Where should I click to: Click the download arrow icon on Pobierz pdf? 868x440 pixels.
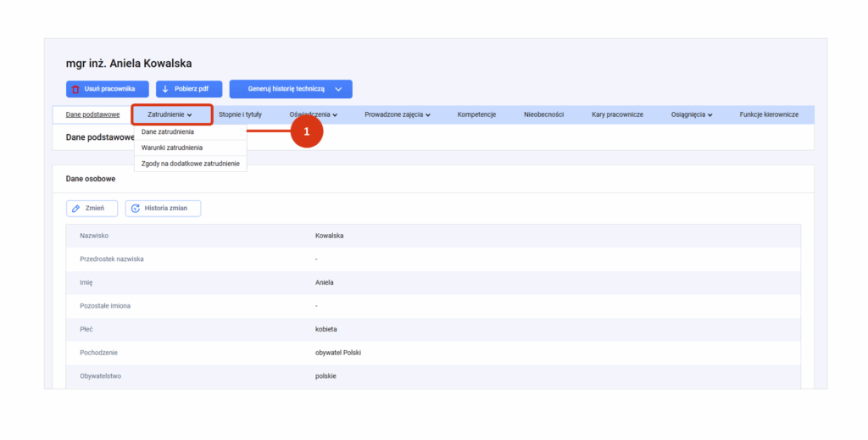[165, 89]
